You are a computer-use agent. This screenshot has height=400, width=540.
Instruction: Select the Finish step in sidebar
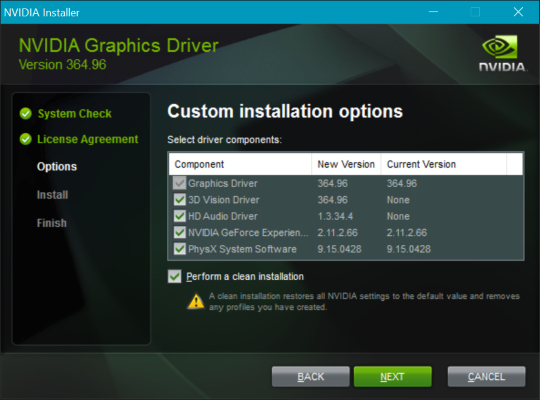pyautogui.click(x=52, y=223)
